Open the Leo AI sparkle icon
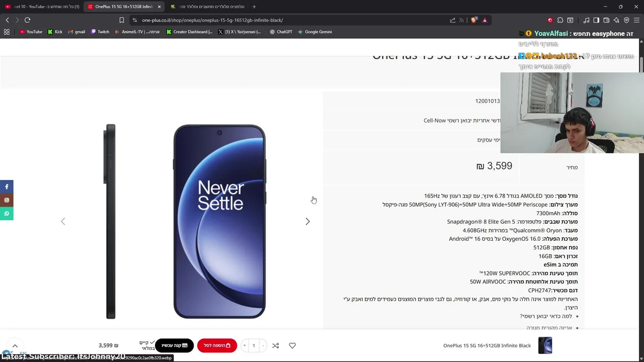 616,20
